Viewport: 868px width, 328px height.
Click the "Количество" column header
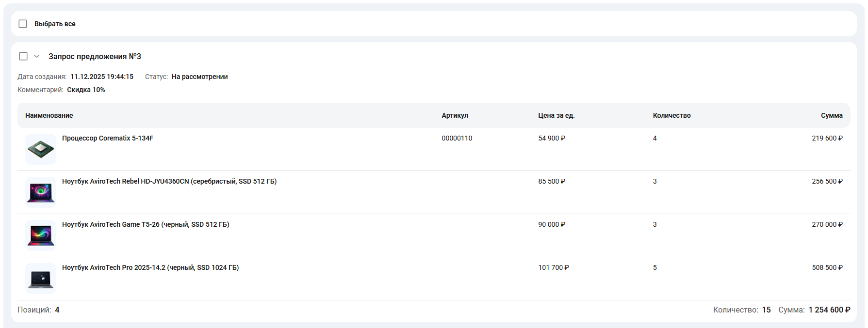[671, 115]
